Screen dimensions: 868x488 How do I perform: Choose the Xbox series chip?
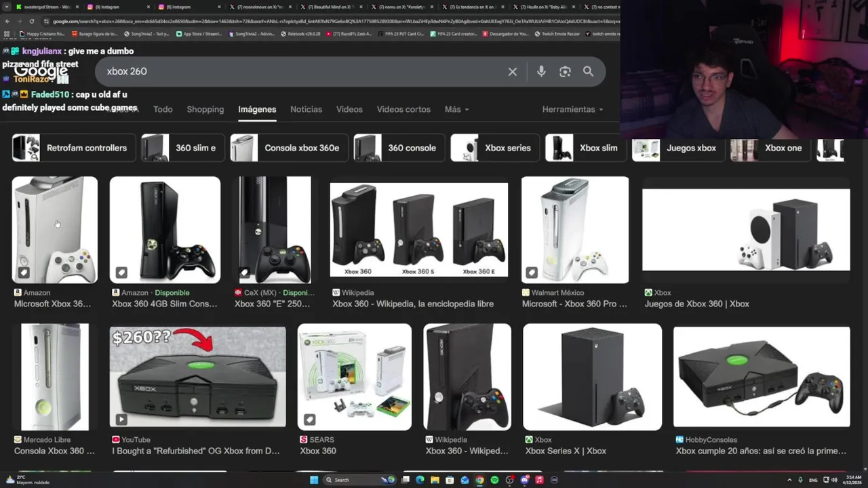(x=495, y=148)
